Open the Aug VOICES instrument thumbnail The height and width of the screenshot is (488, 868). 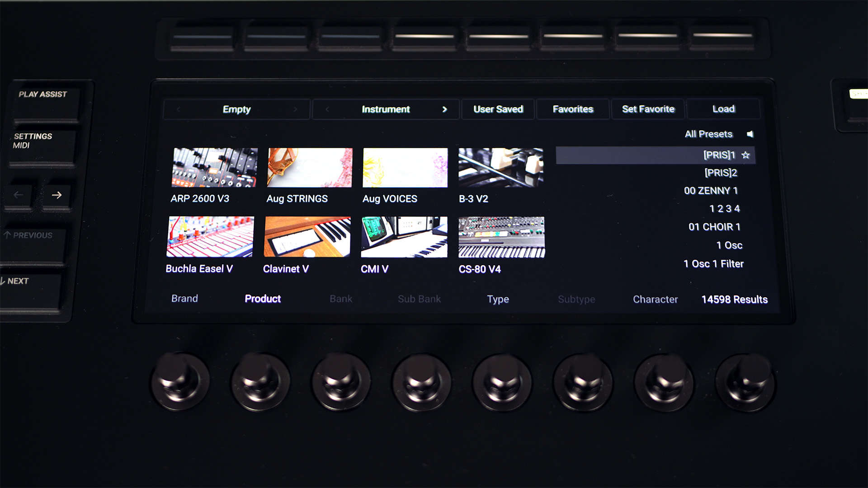tap(405, 168)
